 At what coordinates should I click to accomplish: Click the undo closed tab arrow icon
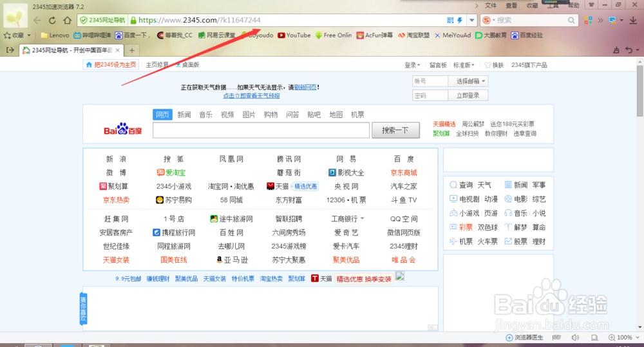(x=629, y=50)
